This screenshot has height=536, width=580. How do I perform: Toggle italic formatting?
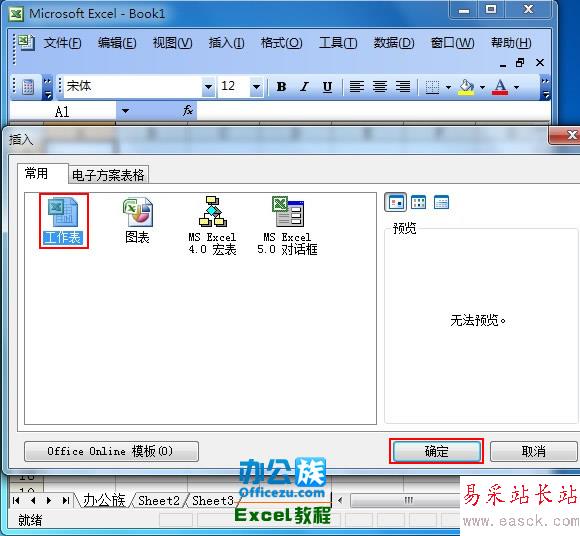[x=304, y=87]
